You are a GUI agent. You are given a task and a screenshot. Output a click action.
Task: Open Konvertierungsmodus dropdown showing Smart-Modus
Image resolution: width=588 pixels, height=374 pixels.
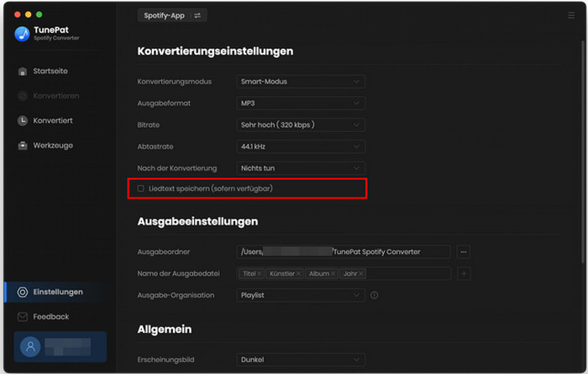point(301,82)
